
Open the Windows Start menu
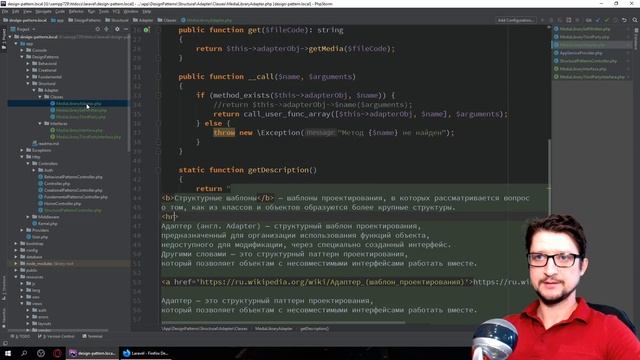point(7,353)
